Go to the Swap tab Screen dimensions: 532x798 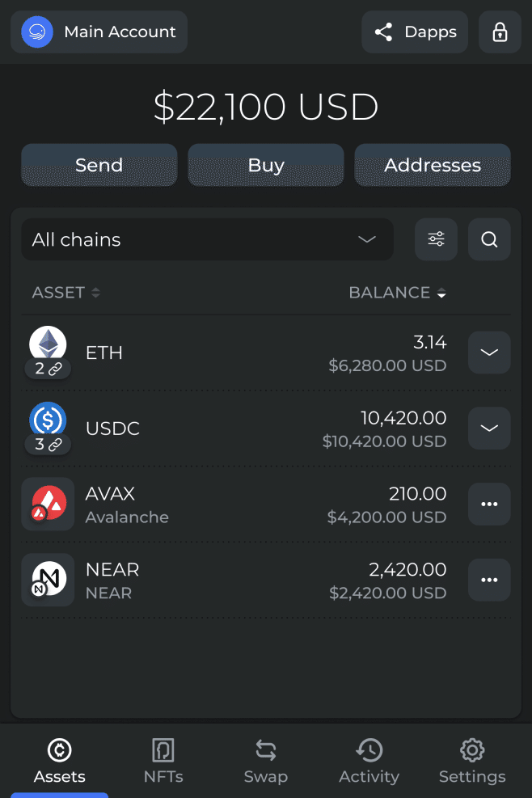pyautogui.click(x=266, y=761)
